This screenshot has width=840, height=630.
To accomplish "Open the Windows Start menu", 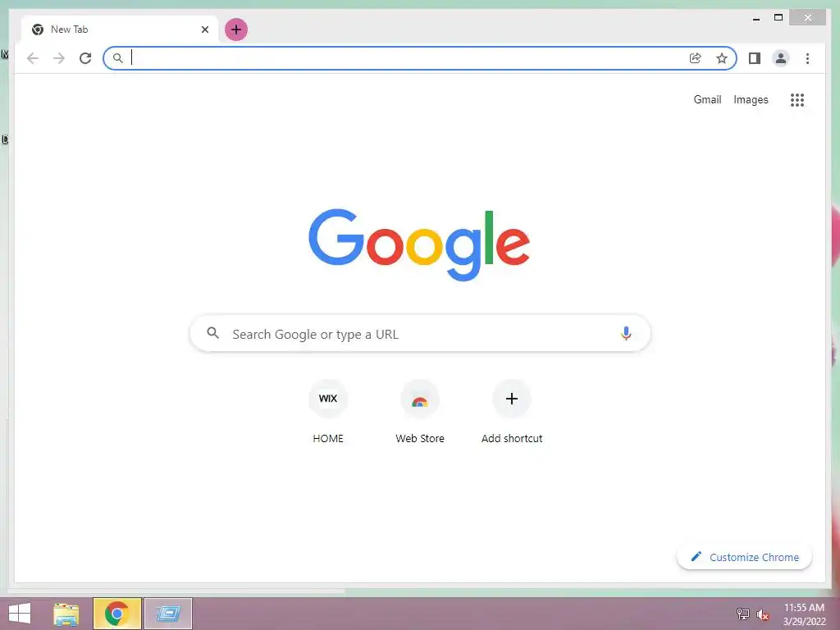I will [x=20, y=614].
